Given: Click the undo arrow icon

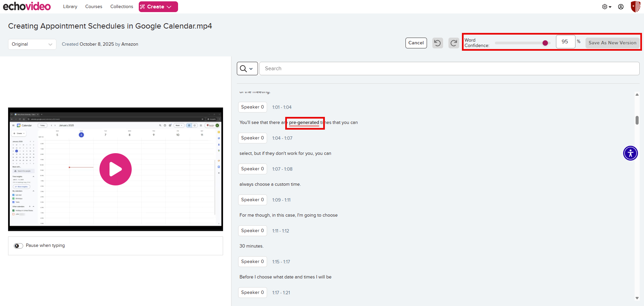Looking at the screenshot, I should pyautogui.click(x=437, y=43).
